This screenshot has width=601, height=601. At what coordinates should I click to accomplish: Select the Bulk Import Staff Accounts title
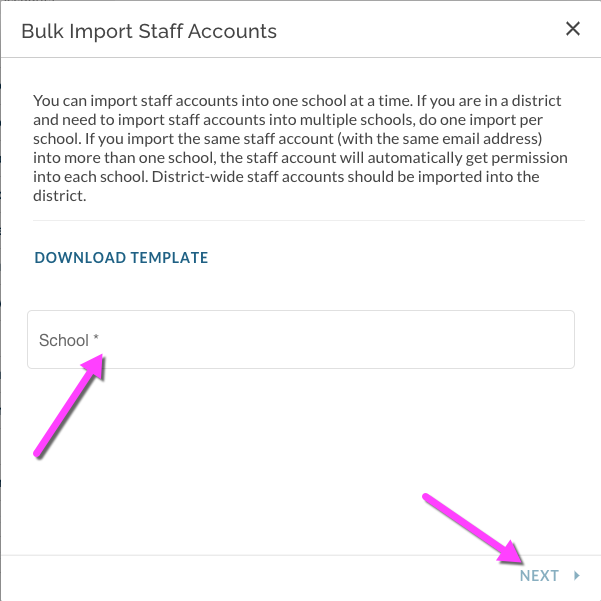[x=149, y=31]
